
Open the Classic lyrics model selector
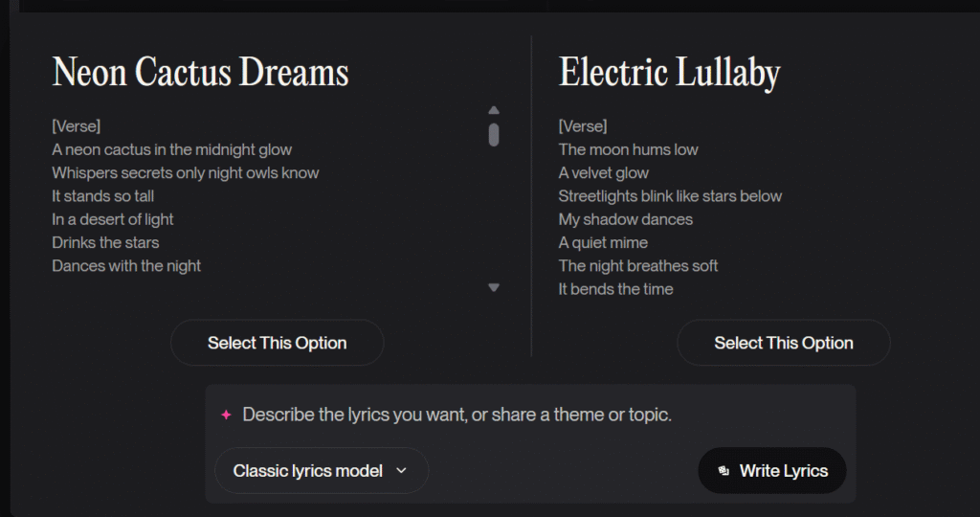click(x=321, y=471)
